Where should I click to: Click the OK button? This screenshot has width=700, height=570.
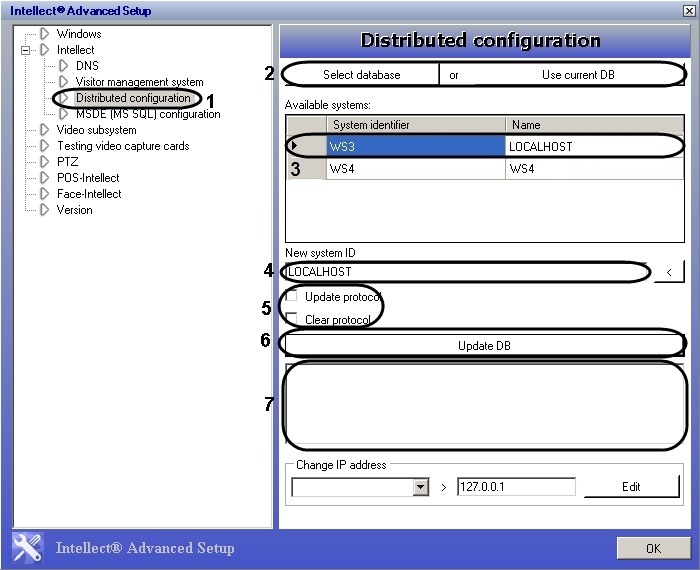(x=654, y=548)
